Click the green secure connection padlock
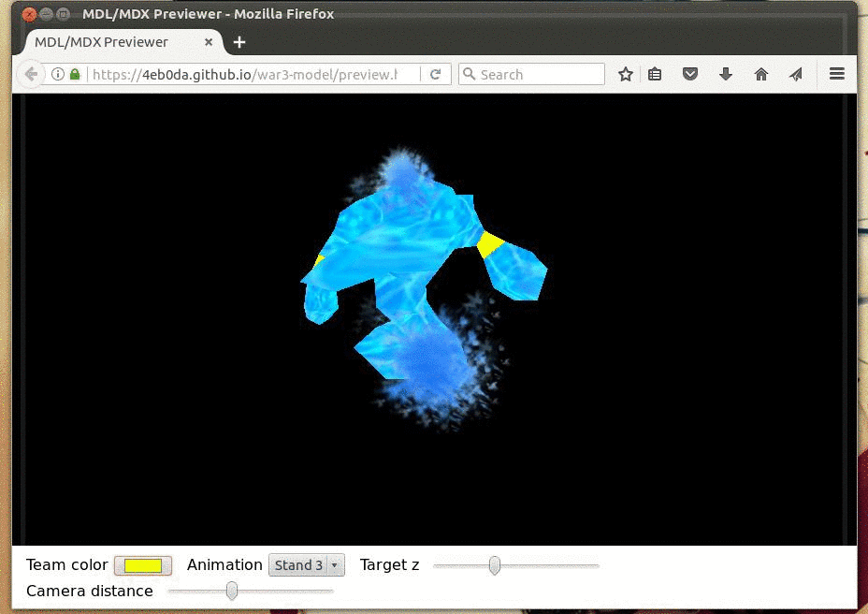The height and width of the screenshot is (614, 868). [x=75, y=74]
